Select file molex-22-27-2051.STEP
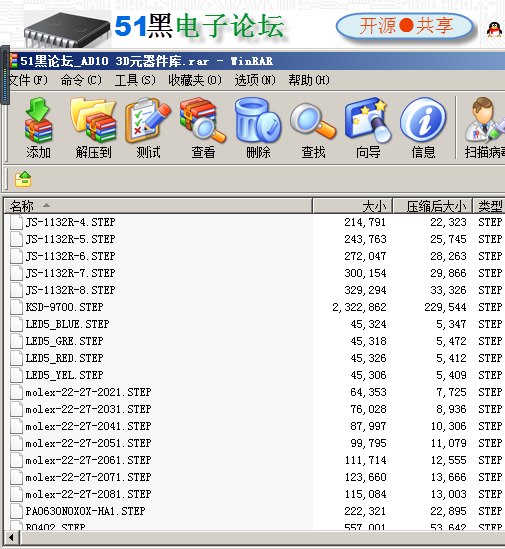 point(88,443)
